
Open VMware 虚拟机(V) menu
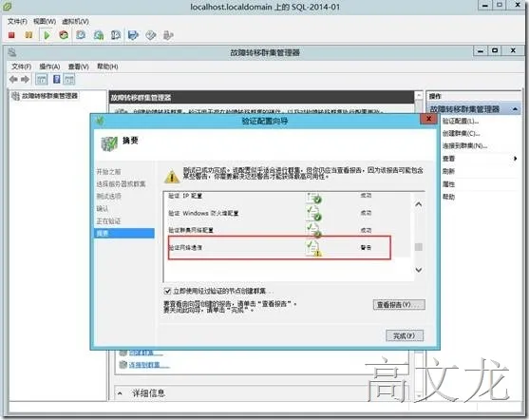coord(75,21)
